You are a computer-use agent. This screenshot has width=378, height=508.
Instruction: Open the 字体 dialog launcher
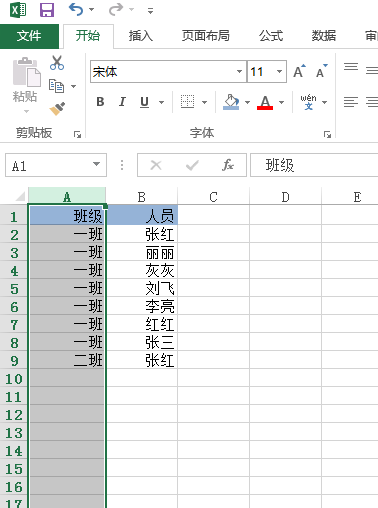point(327,134)
